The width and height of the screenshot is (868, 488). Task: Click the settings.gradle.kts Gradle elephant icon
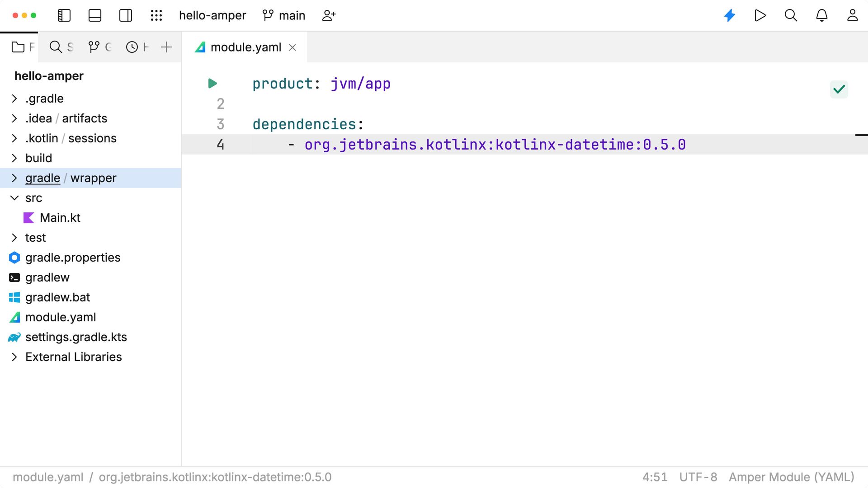pyautogui.click(x=14, y=337)
